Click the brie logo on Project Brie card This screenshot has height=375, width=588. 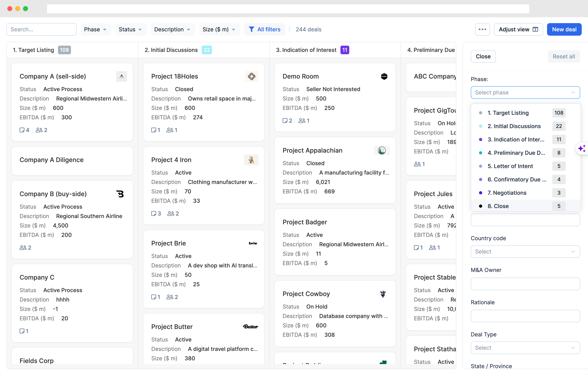[x=253, y=243]
